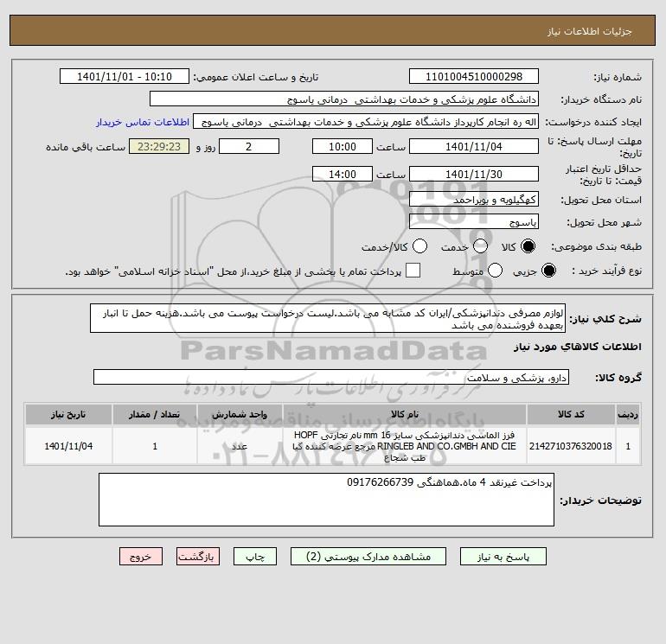The height and width of the screenshot is (644, 666).
Task: Click مشاهده مدارک پیوستی (2) button
Action: 368,557
